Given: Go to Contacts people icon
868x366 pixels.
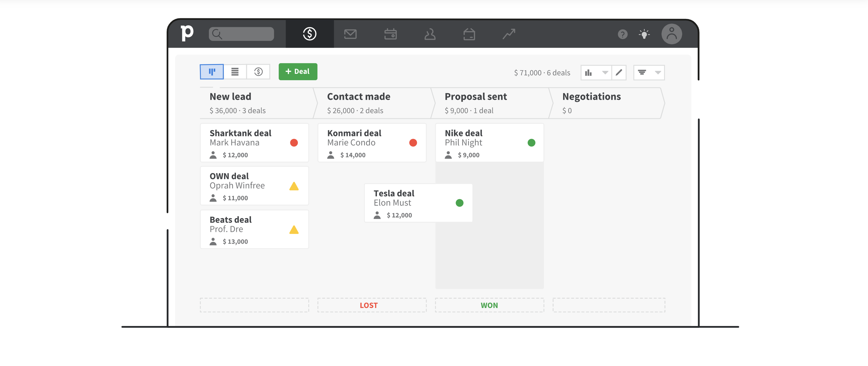Looking at the screenshot, I should [x=430, y=34].
